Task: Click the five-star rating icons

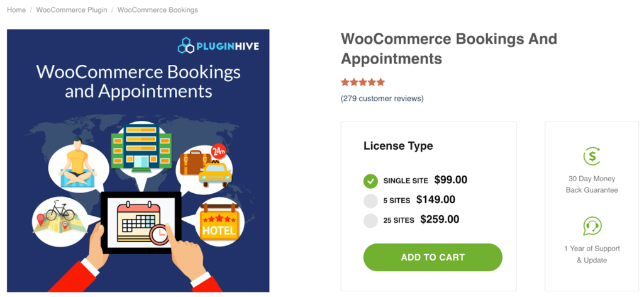Action: coord(363,82)
